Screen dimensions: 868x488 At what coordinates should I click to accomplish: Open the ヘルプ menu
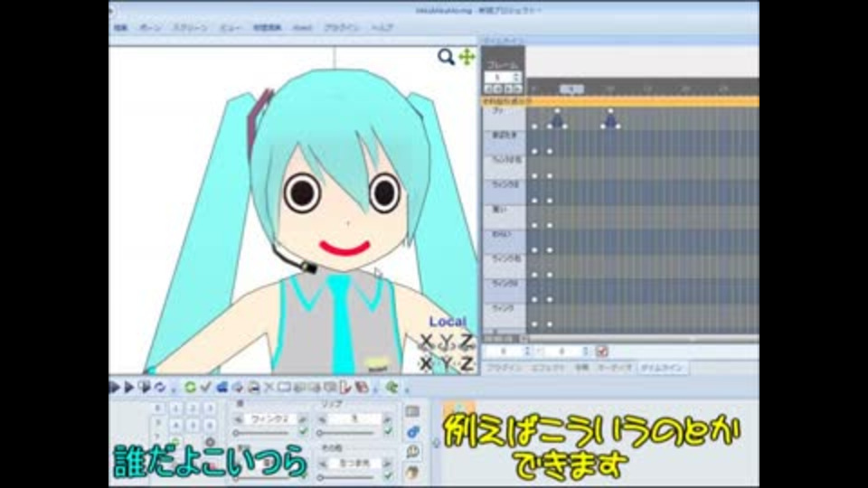pos(382,27)
